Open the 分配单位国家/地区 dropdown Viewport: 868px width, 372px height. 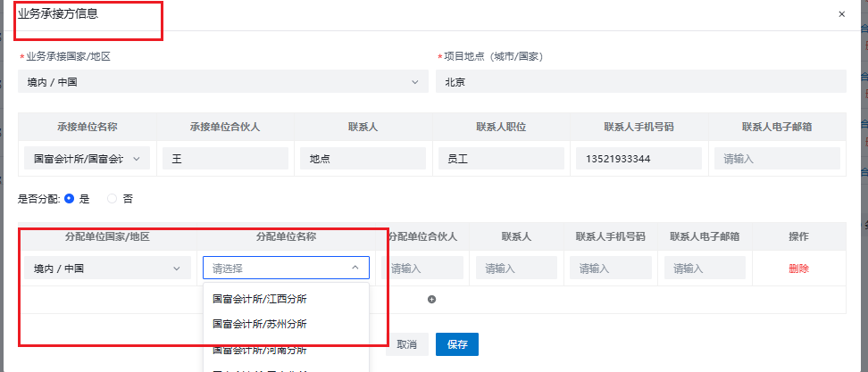coord(107,268)
